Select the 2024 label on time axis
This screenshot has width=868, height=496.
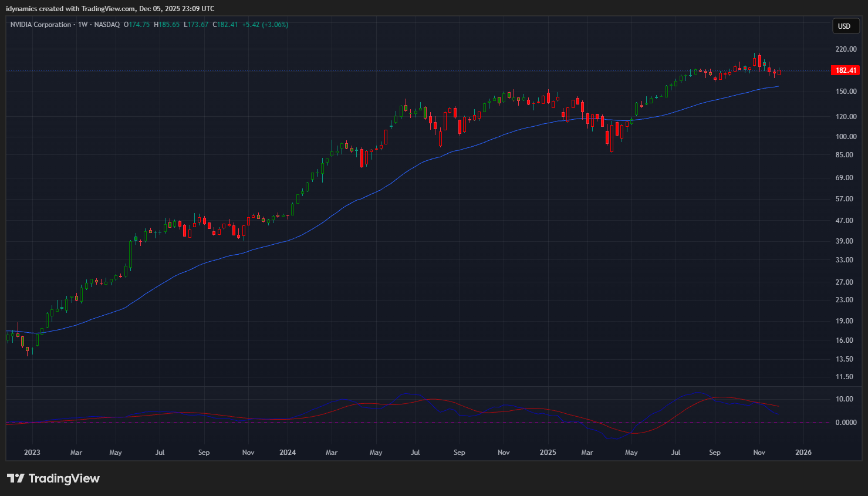point(288,453)
